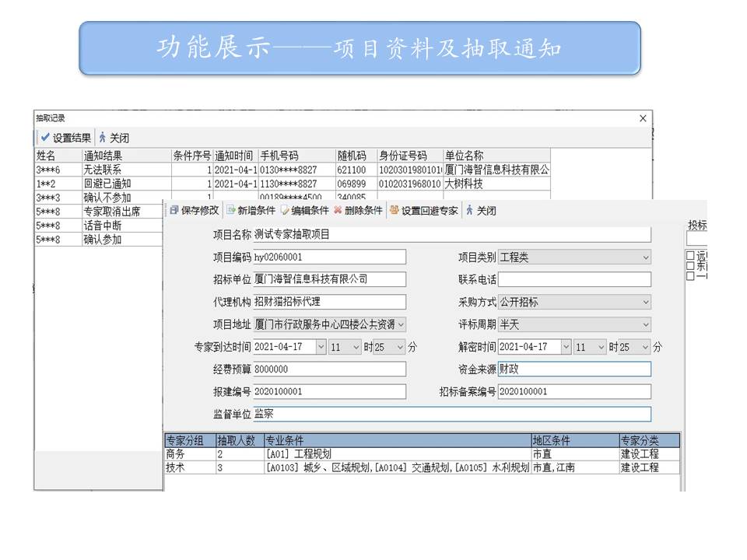Click the 编辑条件 pencil icon
Screen dimensions: 747x560
(x=285, y=210)
